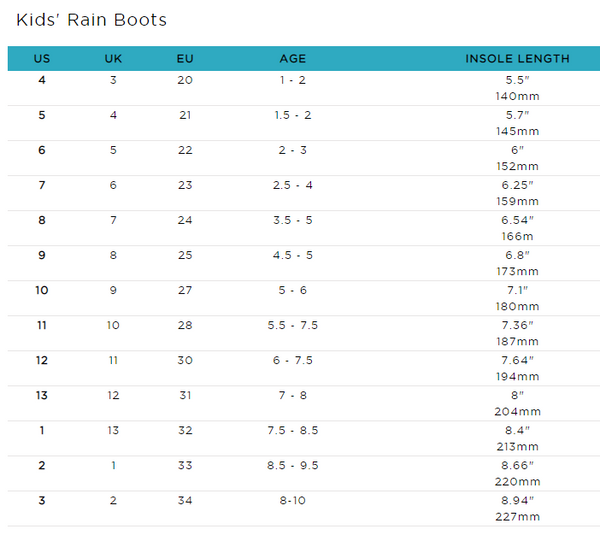Select age range '2.5 - 4'
This screenshot has height=535, width=600.
pyautogui.click(x=293, y=185)
